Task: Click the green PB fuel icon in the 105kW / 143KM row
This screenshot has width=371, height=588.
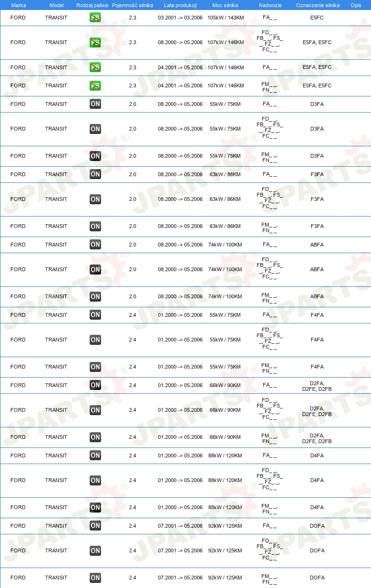Action: (x=95, y=18)
